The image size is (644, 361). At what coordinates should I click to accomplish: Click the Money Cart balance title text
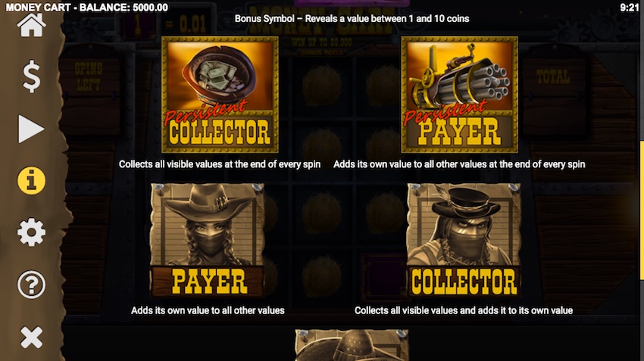click(x=86, y=8)
